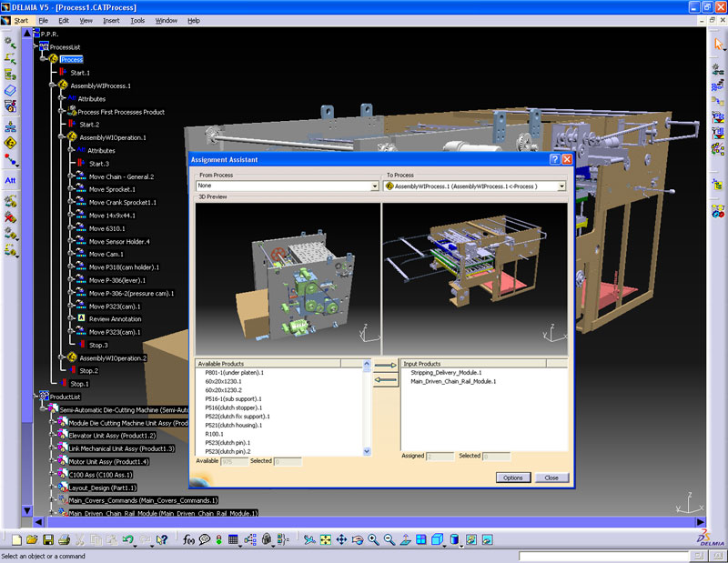Click the blue book library icon
728x563 pixels.
tap(10, 90)
